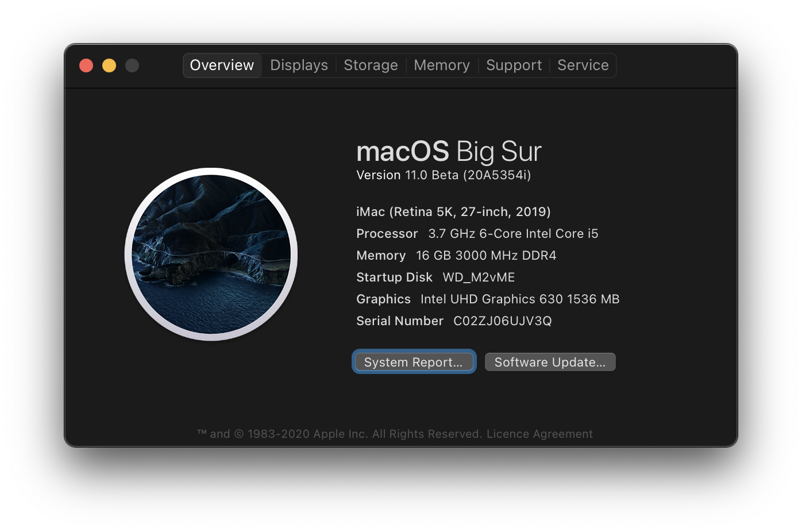Open the Support tab
The height and width of the screenshot is (532, 802).
[x=514, y=65]
